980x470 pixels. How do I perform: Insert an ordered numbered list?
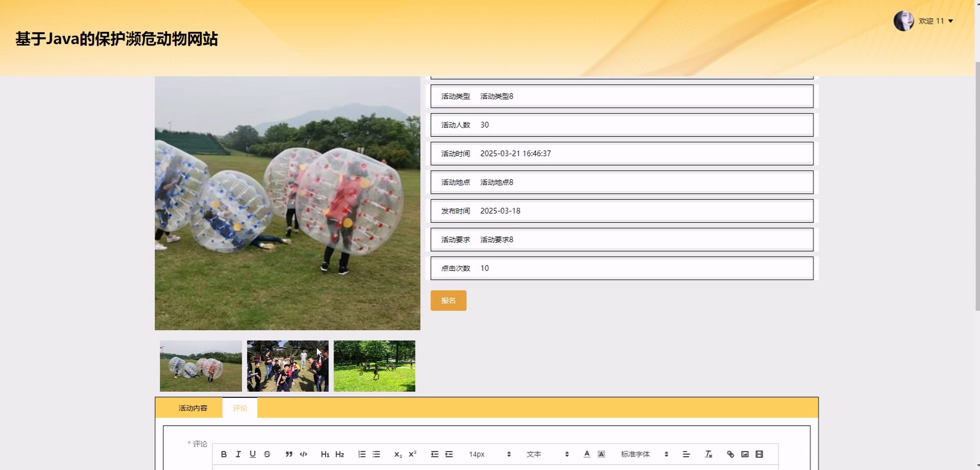coord(362,454)
